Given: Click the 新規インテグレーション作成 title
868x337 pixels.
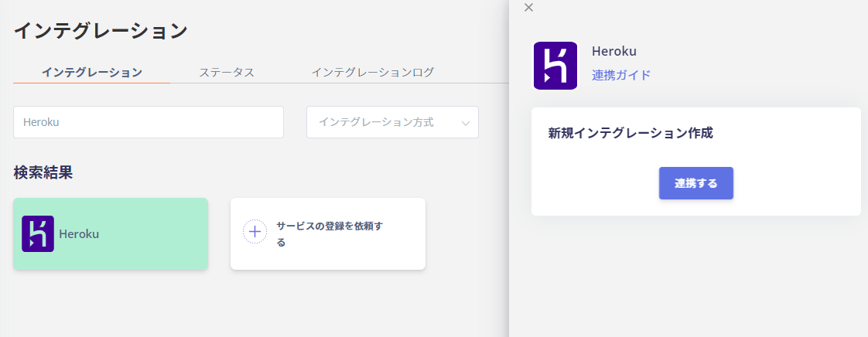Looking at the screenshot, I should (630, 134).
